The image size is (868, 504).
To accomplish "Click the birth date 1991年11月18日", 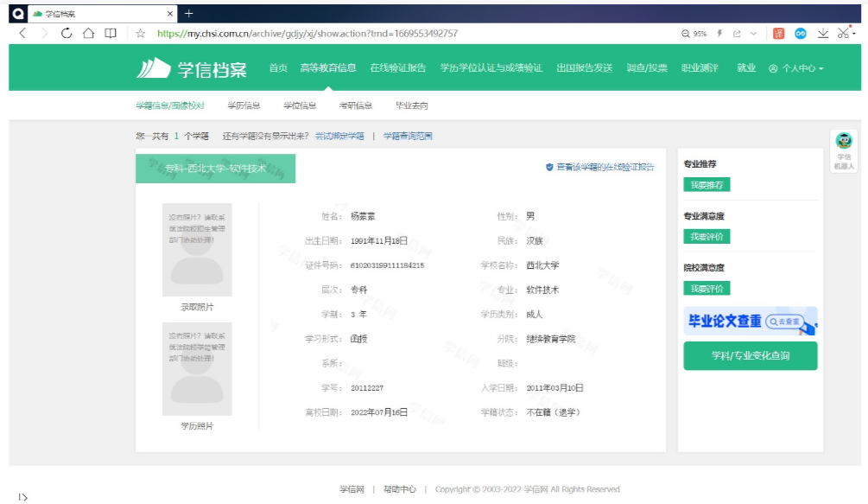I will [x=379, y=241].
